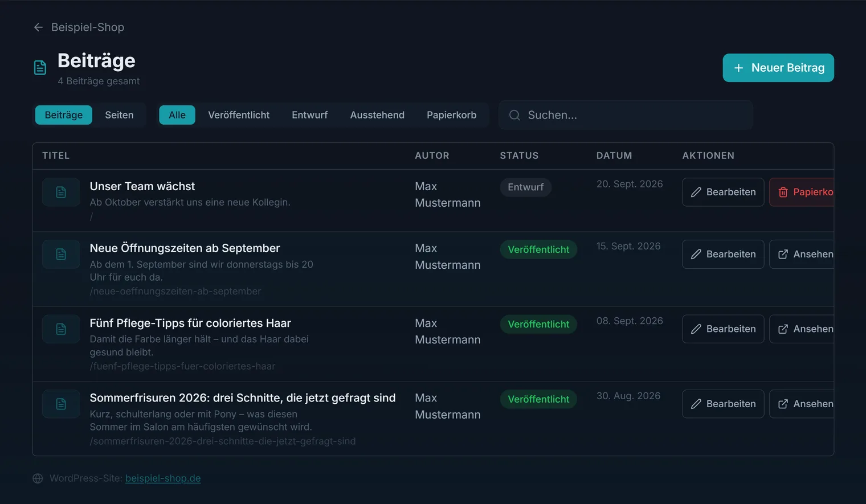Click the date 30. Aug. 2026
Screen dimensions: 866x504
[628, 396]
